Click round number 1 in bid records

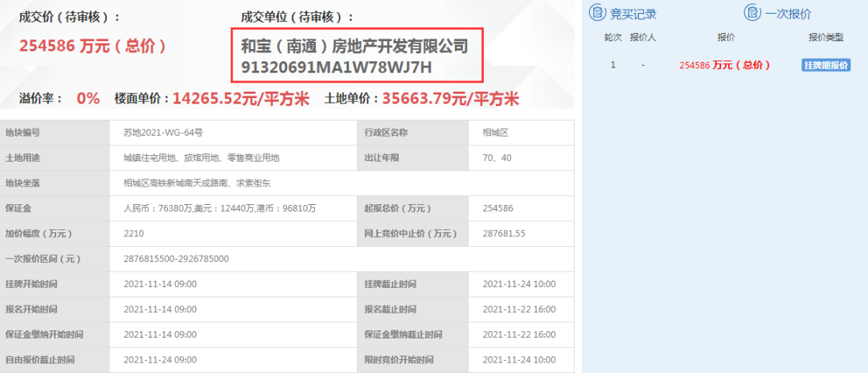(612, 65)
